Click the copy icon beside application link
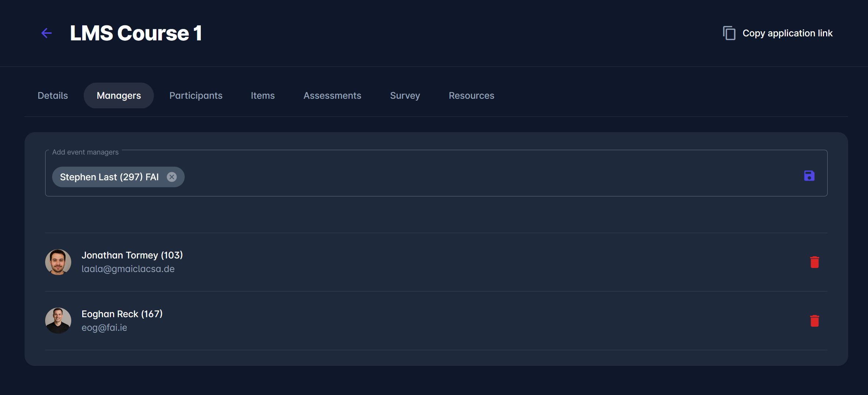 coord(729,33)
